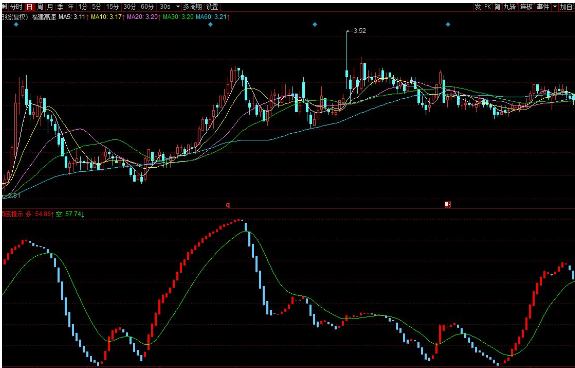This screenshot has width=575, height=368.
Task: Select the 60分 minute period
Action: pos(147,7)
